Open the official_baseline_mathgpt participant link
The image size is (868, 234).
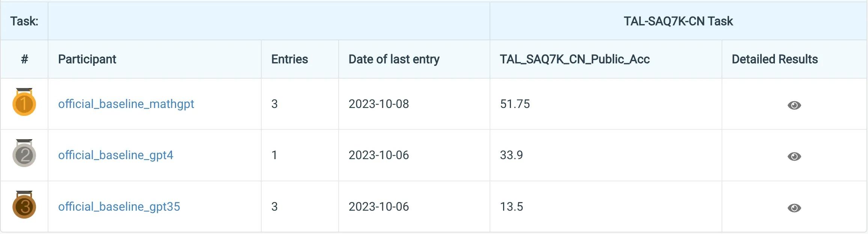pos(126,104)
